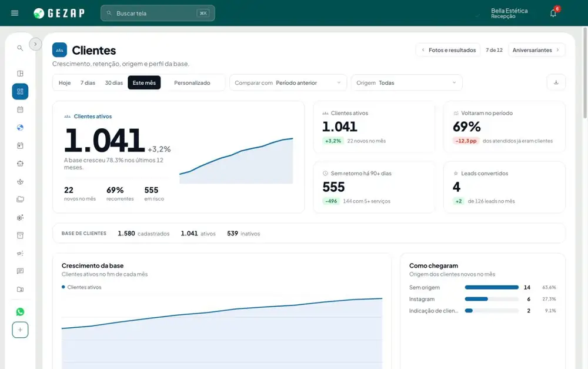
Task: Select the 7 dias period tab
Action: tap(88, 82)
